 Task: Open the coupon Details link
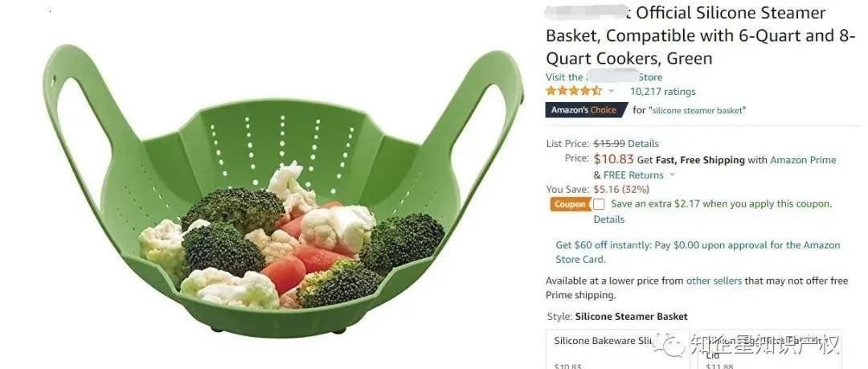tap(609, 219)
